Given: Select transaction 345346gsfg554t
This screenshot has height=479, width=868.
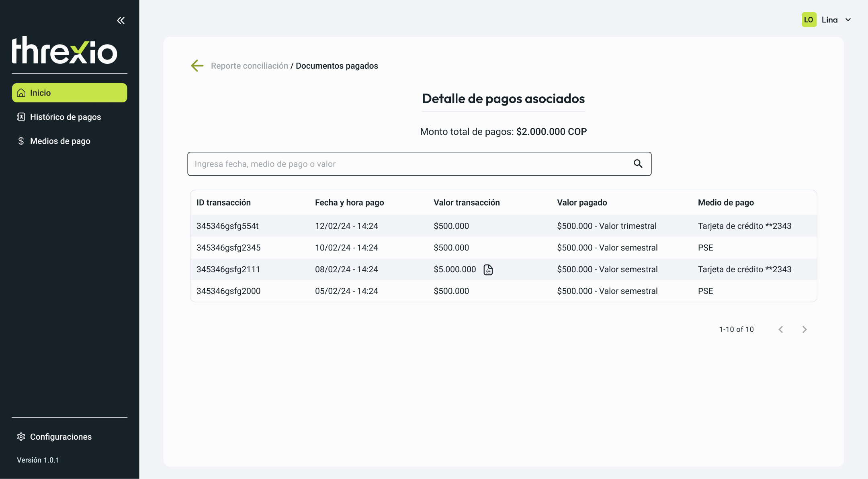Looking at the screenshot, I should (227, 226).
